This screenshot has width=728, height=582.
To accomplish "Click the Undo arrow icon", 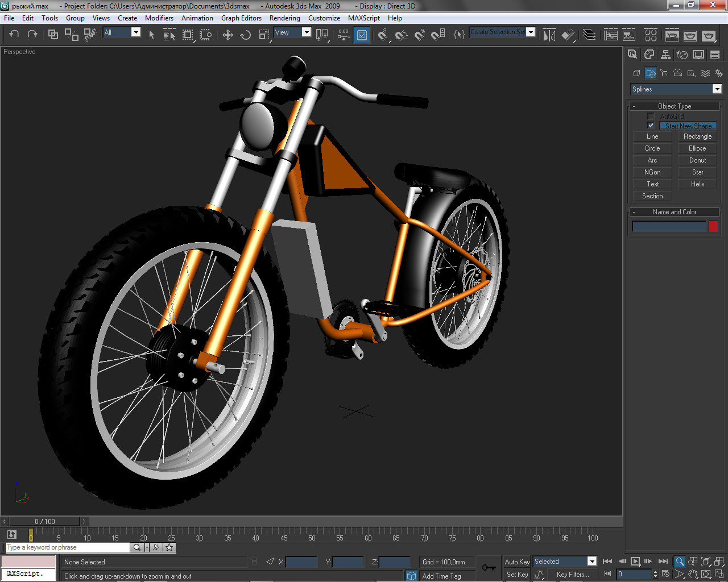I will [14, 35].
